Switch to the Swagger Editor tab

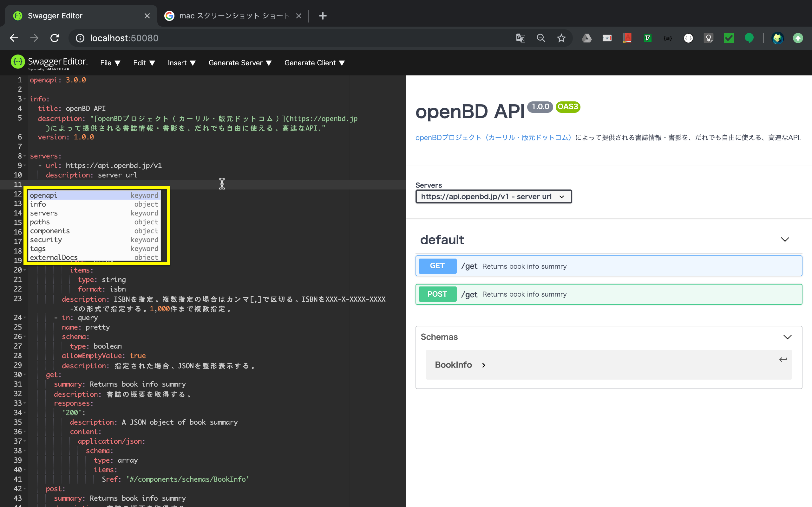click(67, 16)
